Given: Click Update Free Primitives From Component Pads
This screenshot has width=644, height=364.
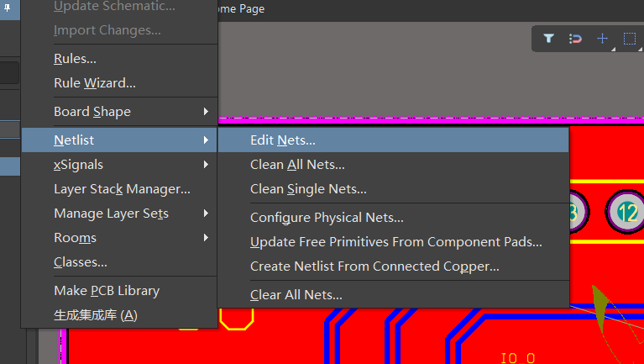Looking at the screenshot, I should point(395,242).
